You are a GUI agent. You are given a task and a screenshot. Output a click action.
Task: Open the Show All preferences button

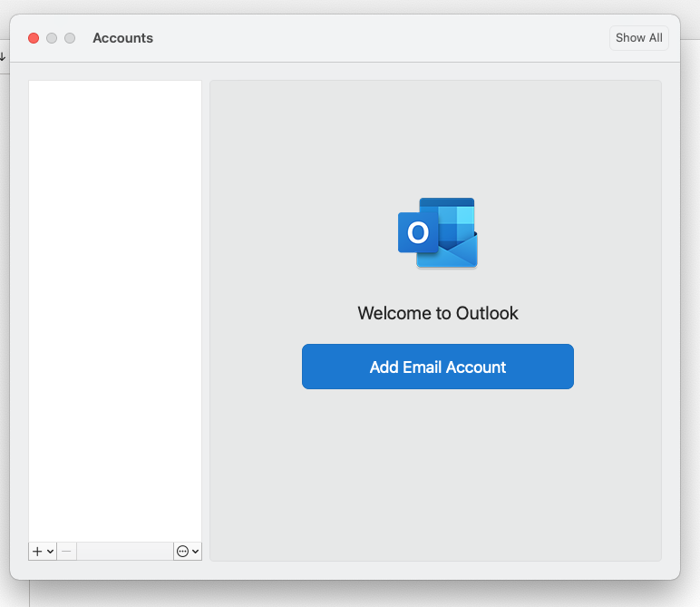(x=639, y=38)
